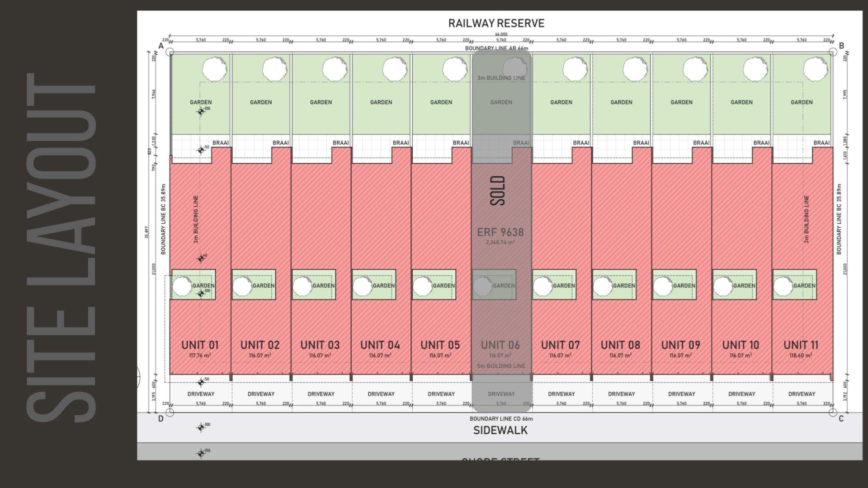Click the ERF 9638 label
This screenshot has width=868, height=488.
(500, 232)
